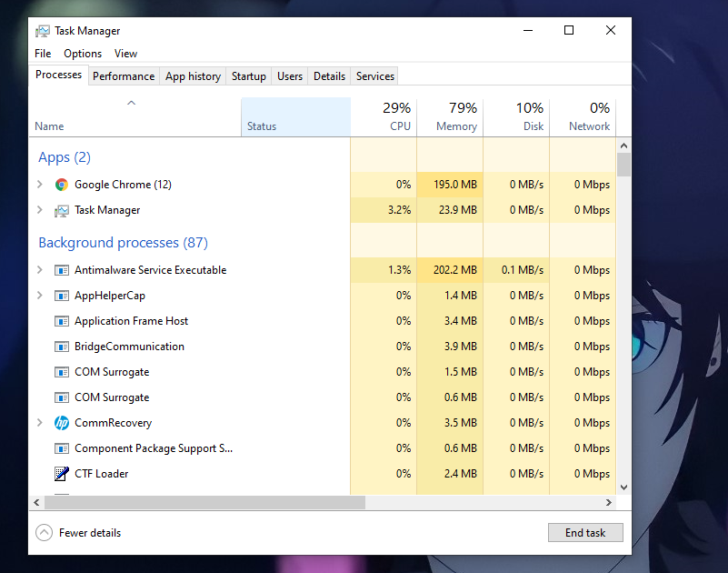Image resolution: width=728 pixels, height=573 pixels.
Task: Click the "2.4 MB" memory cell
Action: tap(450, 474)
